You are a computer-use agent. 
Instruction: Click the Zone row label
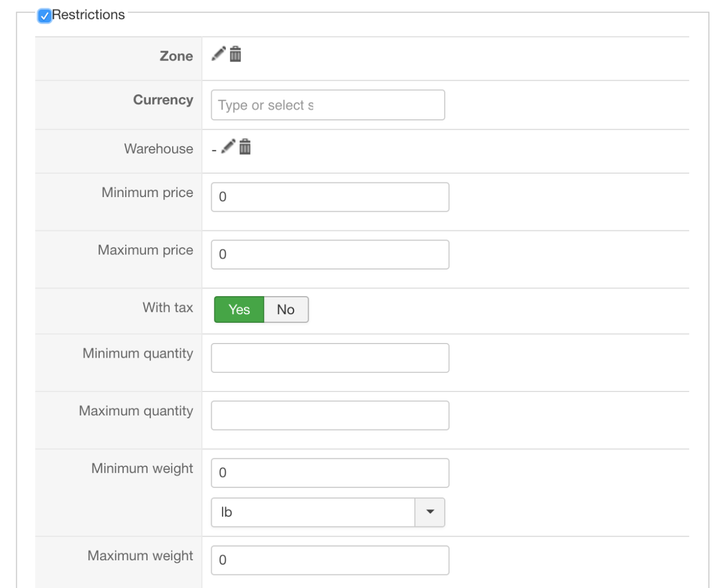pyautogui.click(x=176, y=56)
